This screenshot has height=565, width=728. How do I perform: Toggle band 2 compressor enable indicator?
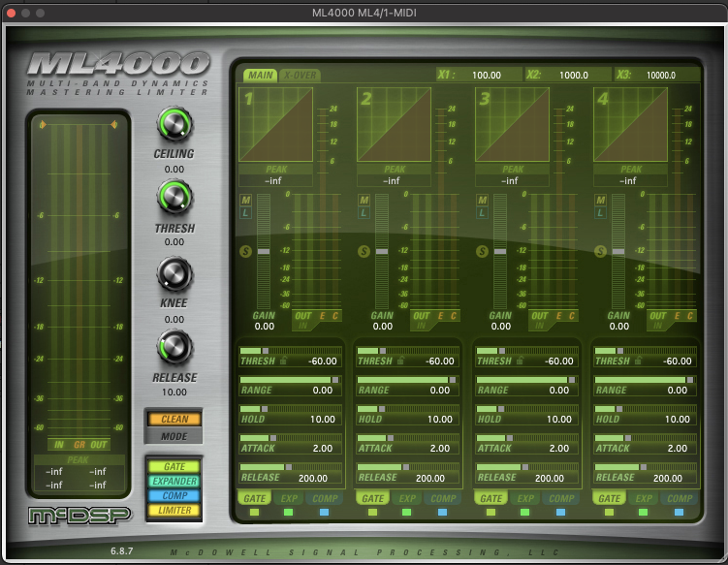[x=442, y=512]
